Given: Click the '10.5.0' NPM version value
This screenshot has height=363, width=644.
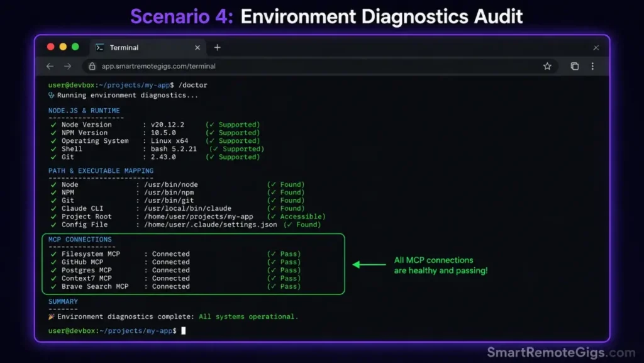Looking at the screenshot, I should [x=164, y=133].
